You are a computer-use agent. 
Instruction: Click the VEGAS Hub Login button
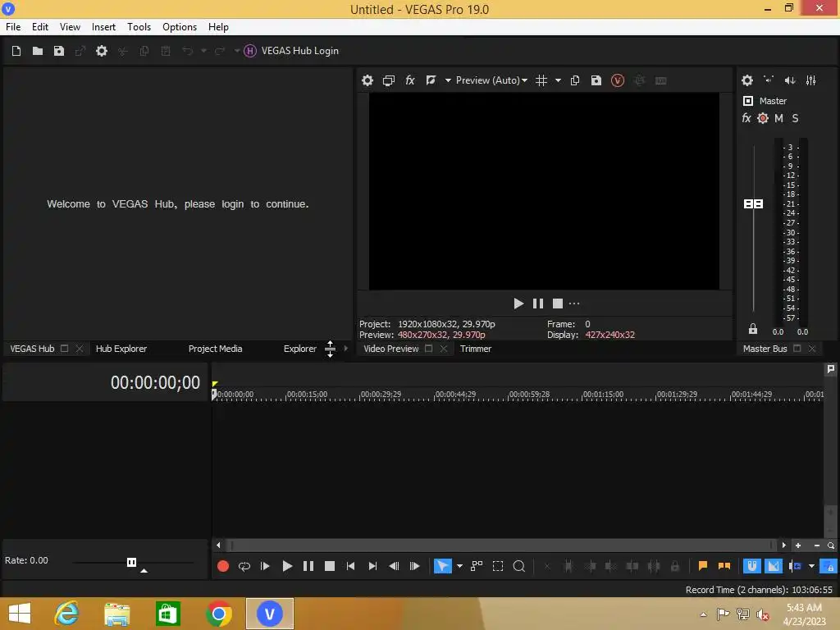pos(291,51)
